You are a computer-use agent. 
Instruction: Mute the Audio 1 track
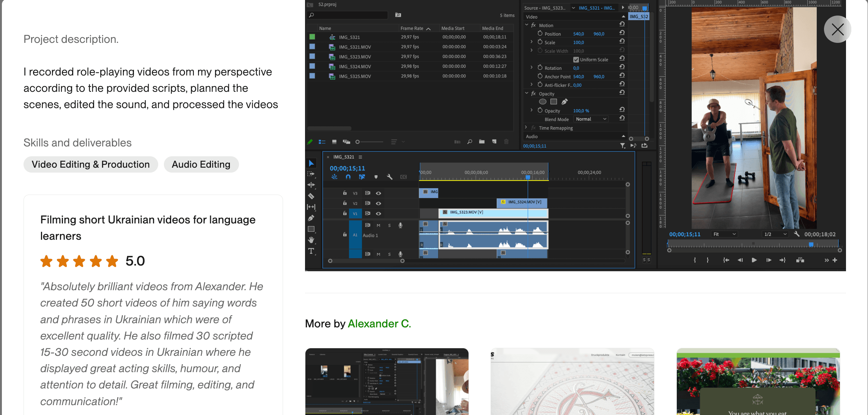click(378, 225)
